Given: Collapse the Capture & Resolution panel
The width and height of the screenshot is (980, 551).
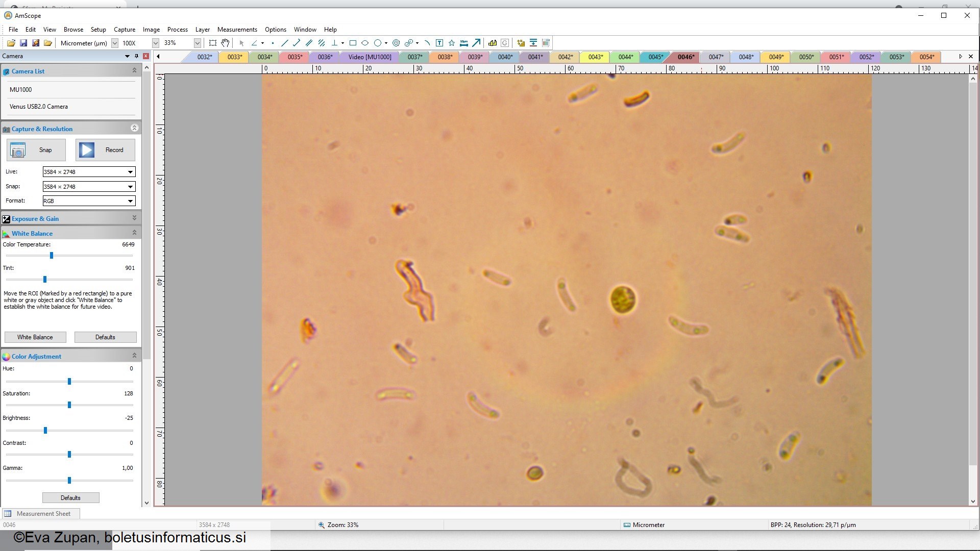Looking at the screenshot, I should tap(134, 128).
